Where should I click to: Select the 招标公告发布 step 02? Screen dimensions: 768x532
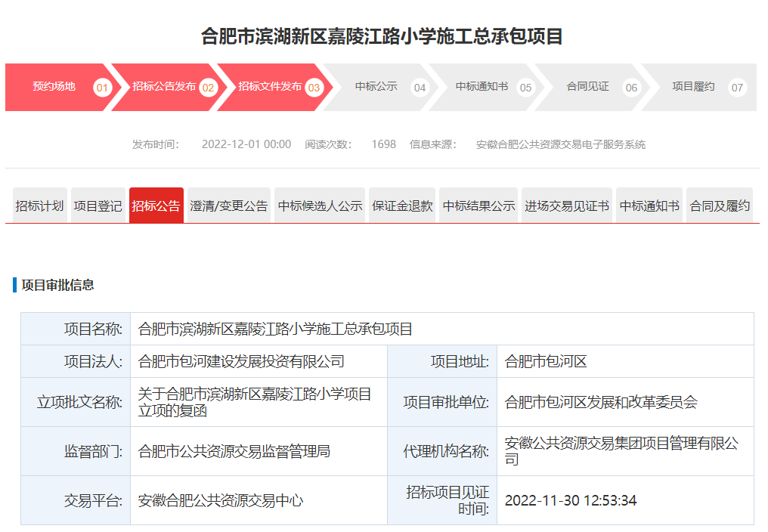[168, 87]
